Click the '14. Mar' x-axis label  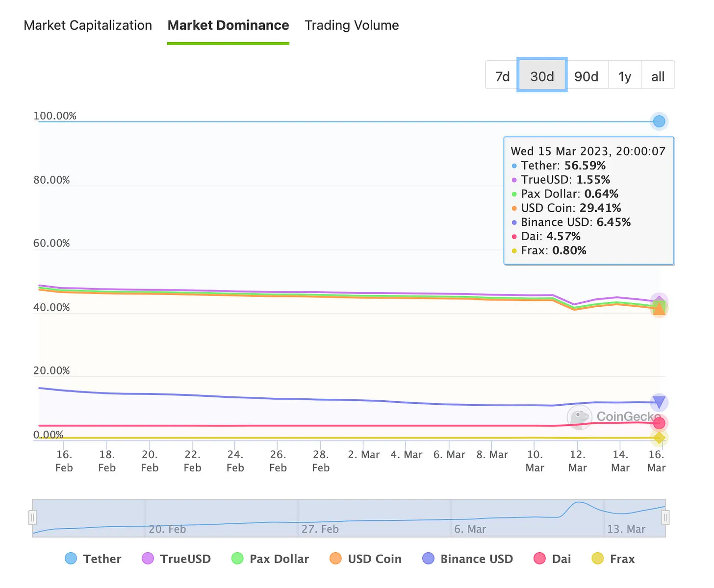point(620,461)
